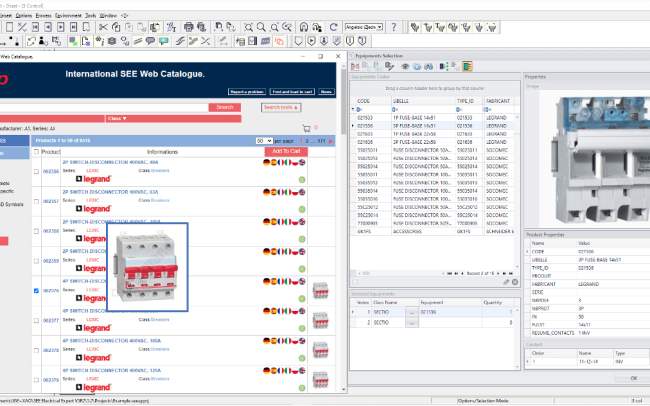The height and width of the screenshot is (406, 650).
Task: Uncheck the checked 4P switch-disconnector product checkbox
Action: (37, 291)
